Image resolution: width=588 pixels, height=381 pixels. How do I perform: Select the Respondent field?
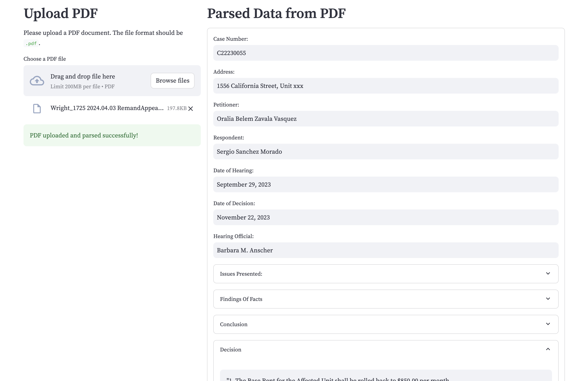(x=386, y=152)
